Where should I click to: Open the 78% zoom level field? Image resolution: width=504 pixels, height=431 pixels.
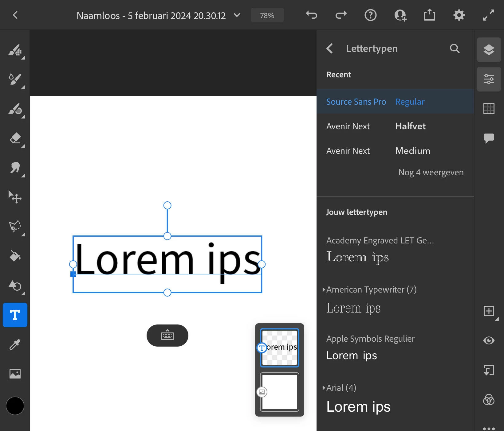click(267, 15)
